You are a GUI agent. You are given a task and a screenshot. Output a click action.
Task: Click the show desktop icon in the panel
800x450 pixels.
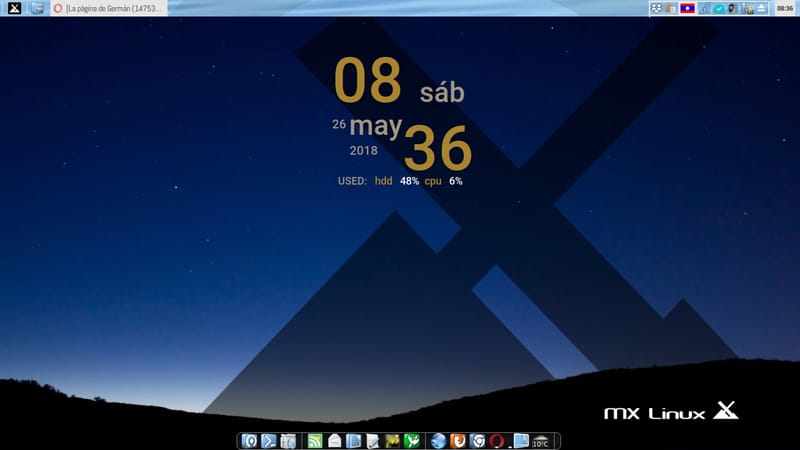(x=37, y=8)
